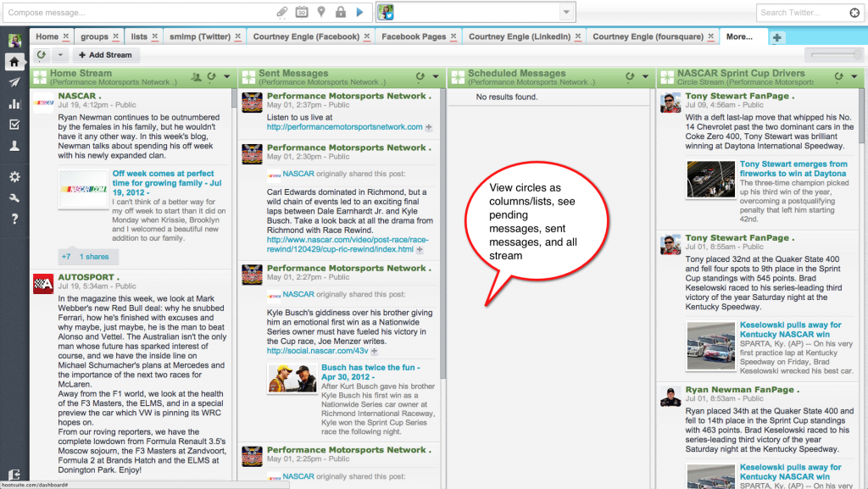Open 'Tony Stewart emerges from fireworks' article link
Image resolution: width=868 pixels, height=489 pixels.
click(793, 169)
